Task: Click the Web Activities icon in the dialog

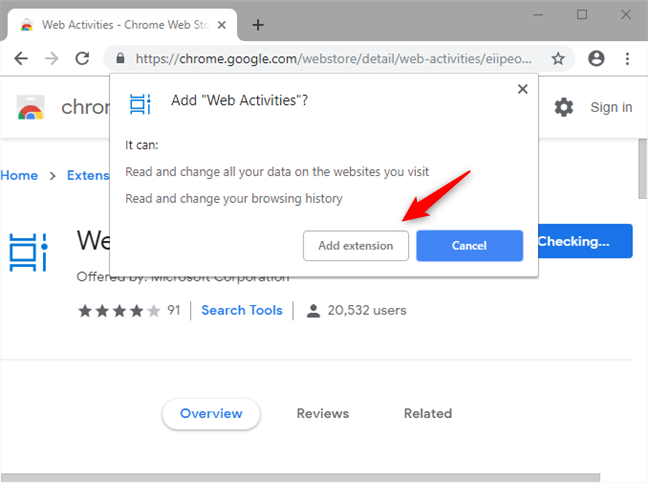Action: [x=140, y=104]
